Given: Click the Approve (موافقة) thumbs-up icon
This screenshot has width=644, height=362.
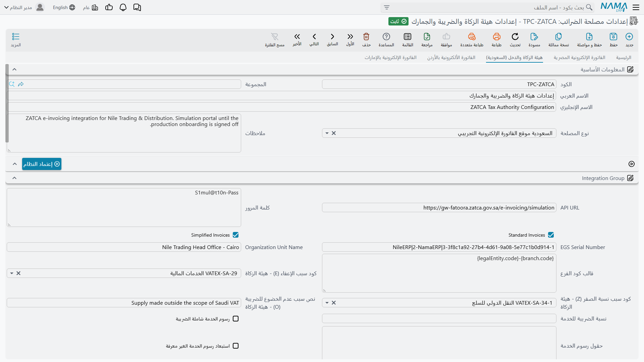Looking at the screenshot, I should 446,37.
